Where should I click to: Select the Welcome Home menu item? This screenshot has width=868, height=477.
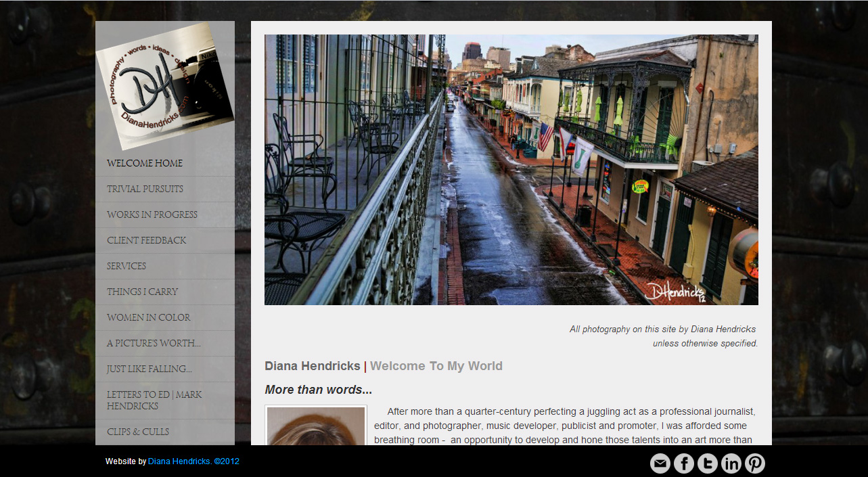click(145, 163)
